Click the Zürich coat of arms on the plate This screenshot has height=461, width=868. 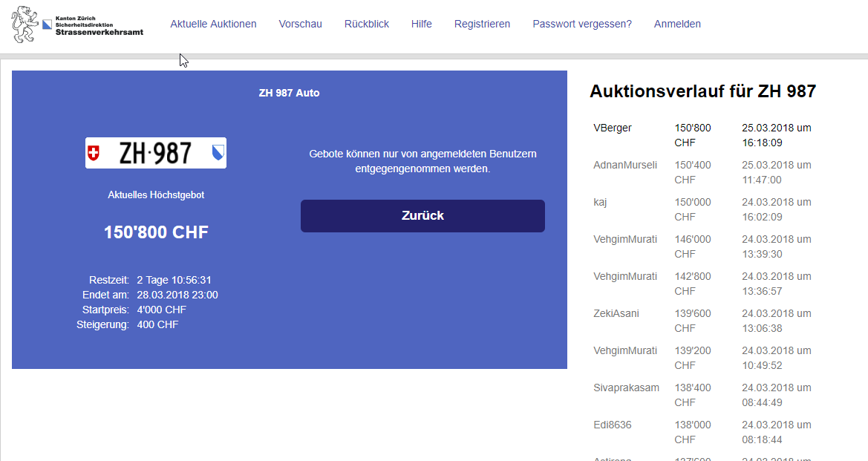coord(218,153)
